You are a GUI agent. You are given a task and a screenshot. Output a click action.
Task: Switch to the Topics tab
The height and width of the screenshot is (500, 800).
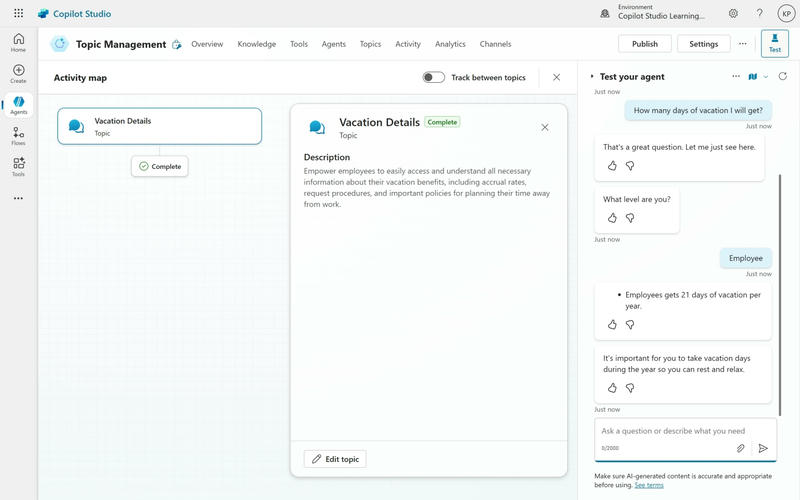tap(370, 44)
